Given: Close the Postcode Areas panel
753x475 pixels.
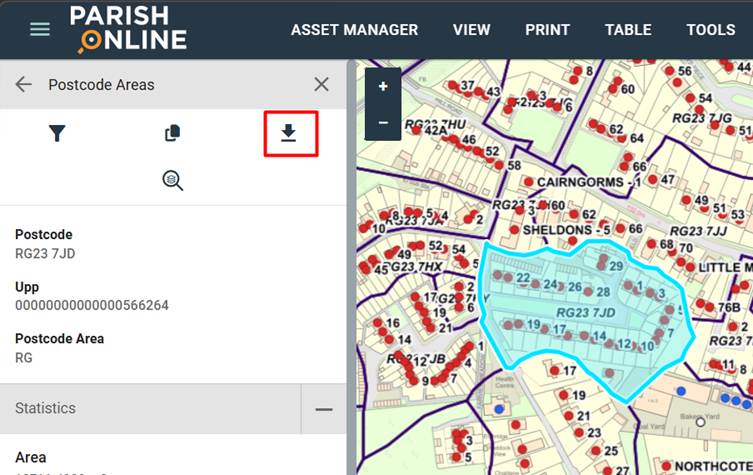Looking at the screenshot, I should [x=321, y=85].
